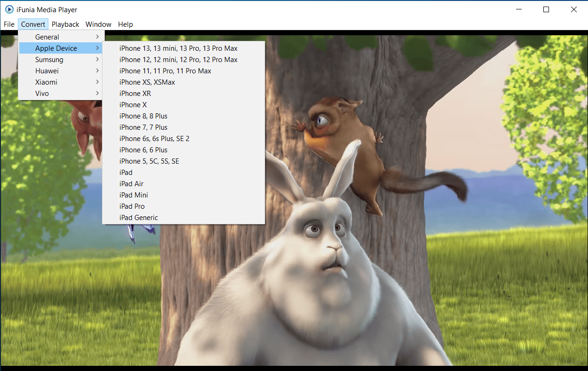Select Apple Device submenu entry

pyautogui.click(x=61, y=48)
